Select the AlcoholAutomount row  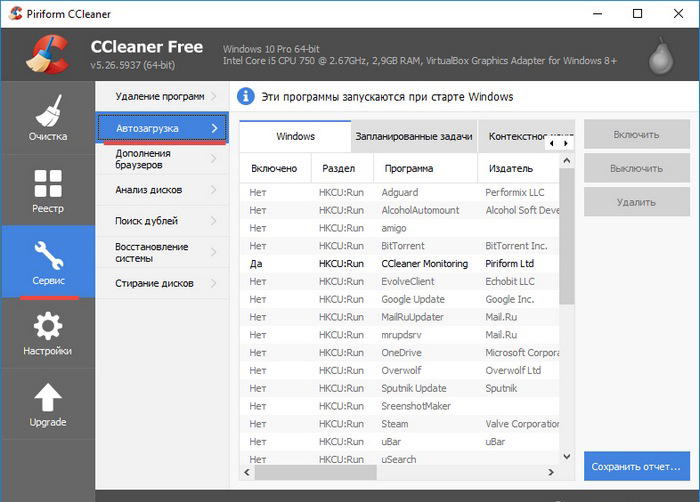pos(399,210)
